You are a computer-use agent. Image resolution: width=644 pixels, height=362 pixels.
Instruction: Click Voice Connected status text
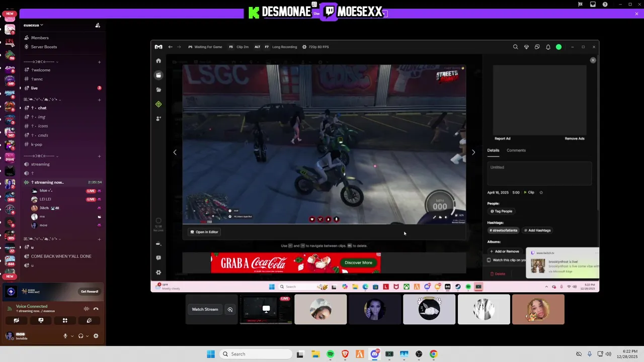tap(32, 306)
